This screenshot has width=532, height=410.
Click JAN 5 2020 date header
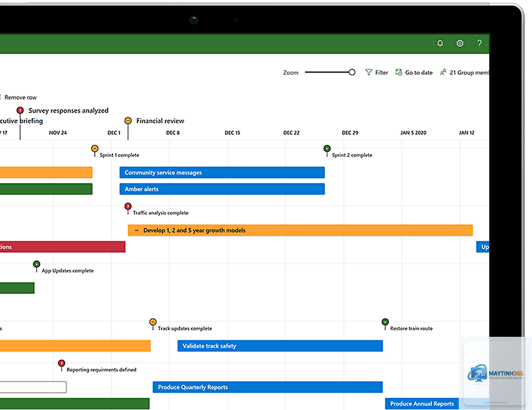(x=413, y=132)
